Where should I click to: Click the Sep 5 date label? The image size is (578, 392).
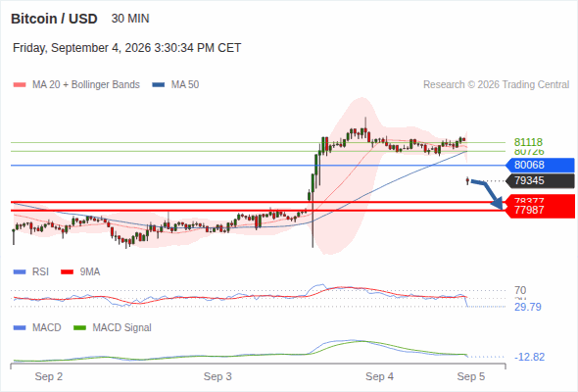pos(471,376)
